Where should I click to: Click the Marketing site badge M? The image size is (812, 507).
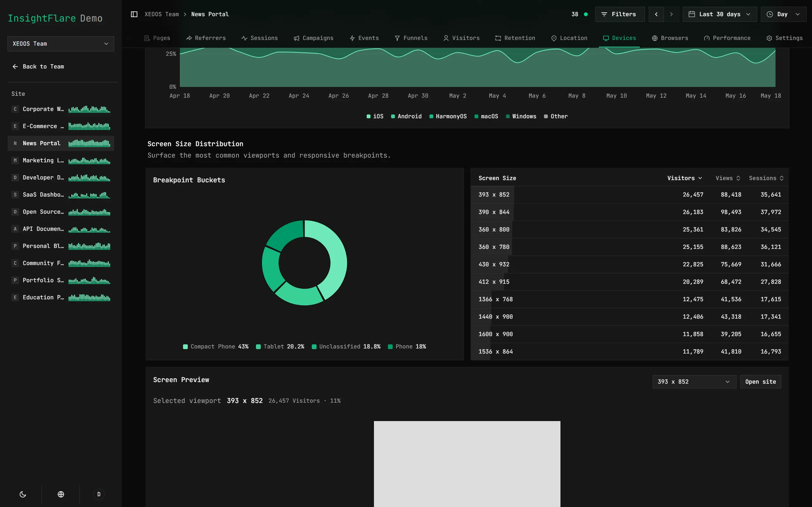15,160
